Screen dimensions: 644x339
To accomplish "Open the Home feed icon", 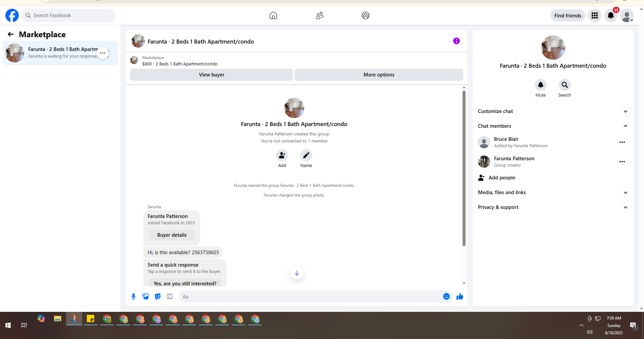I will pyautogui.click(x=273, y=15).
